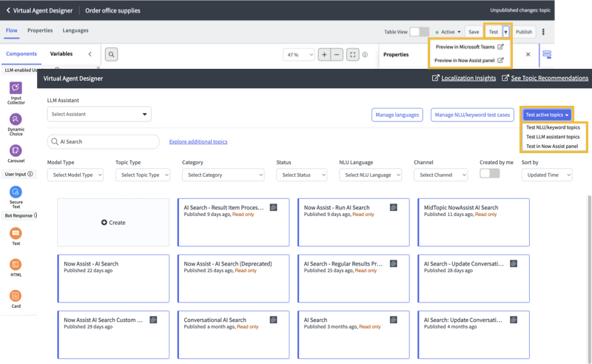This screenshot has height=364, width=592.
Task: Zoom in with the plus icon
Action: [x=324, y=55]
